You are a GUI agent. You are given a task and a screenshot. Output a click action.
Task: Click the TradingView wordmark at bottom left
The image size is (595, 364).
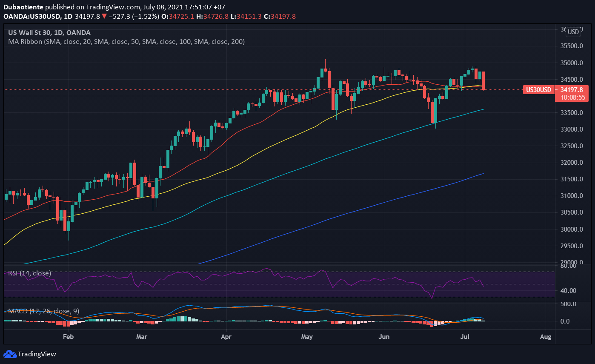37,354
